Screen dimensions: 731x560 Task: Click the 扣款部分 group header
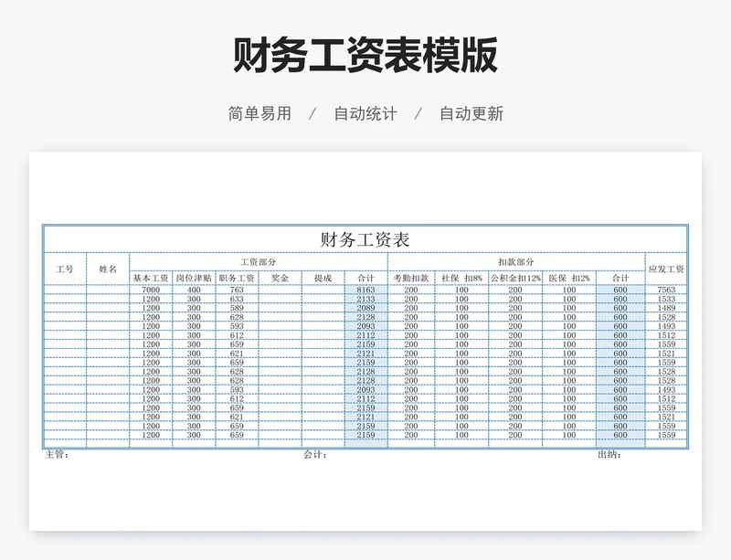(516, 262)
